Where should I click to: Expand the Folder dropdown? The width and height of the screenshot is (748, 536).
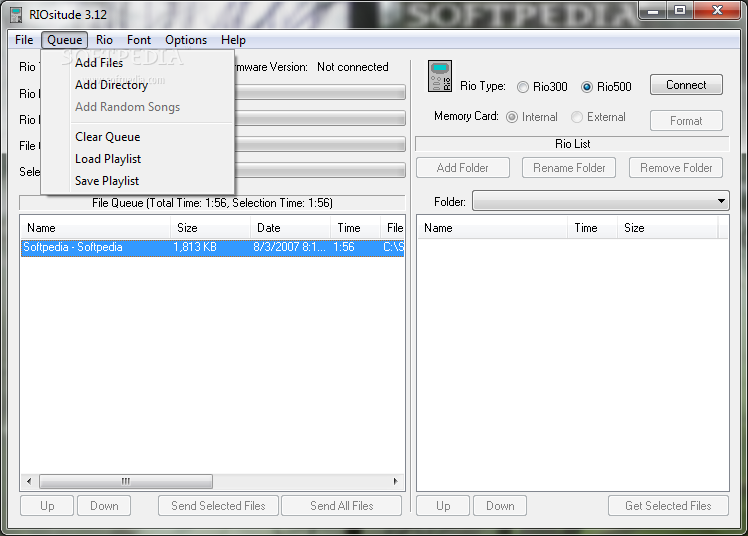(x=721, y=201)
